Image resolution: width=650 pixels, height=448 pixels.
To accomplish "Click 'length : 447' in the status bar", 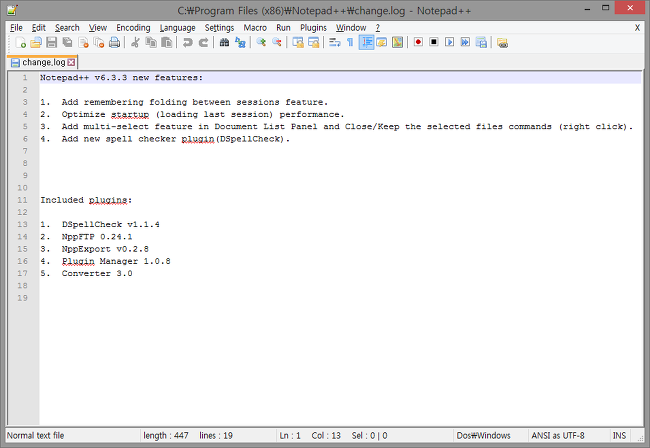I will click(x=166, y=436).
